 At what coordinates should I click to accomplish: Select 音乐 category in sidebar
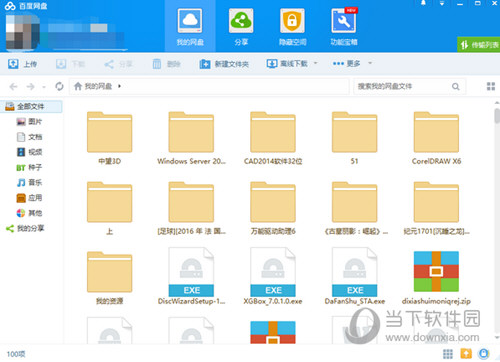tap(29, 182)
